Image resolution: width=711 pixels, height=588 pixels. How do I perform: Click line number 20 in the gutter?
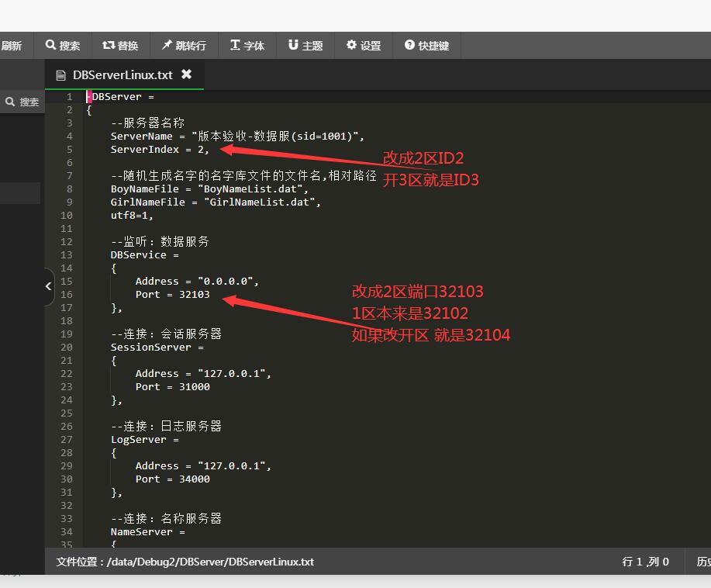(x=67, y=348)
